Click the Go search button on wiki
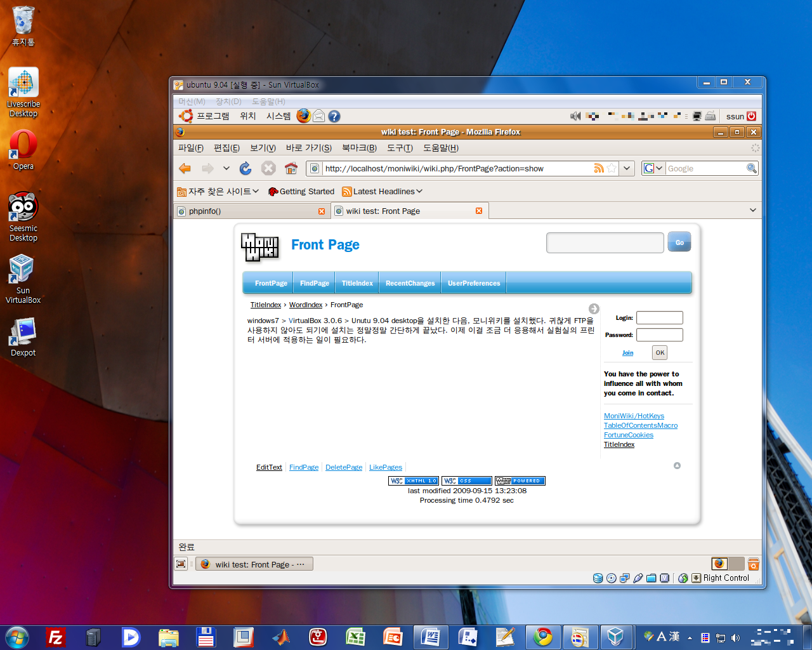Screen dimensions: 812x650 click(x=679, y=242)
